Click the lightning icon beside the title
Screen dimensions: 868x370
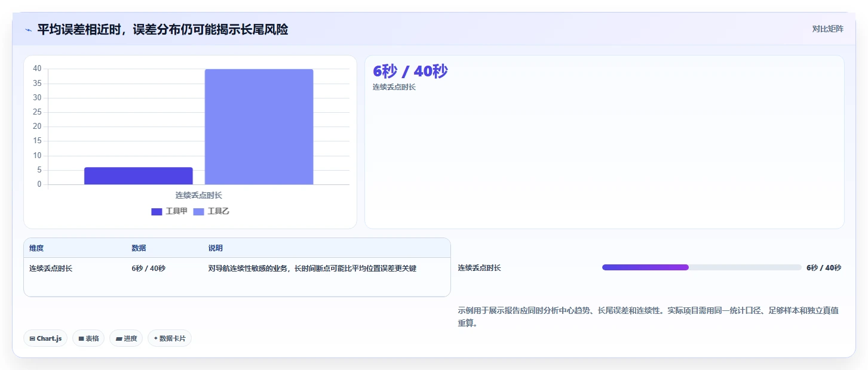(x=28, y=30)
